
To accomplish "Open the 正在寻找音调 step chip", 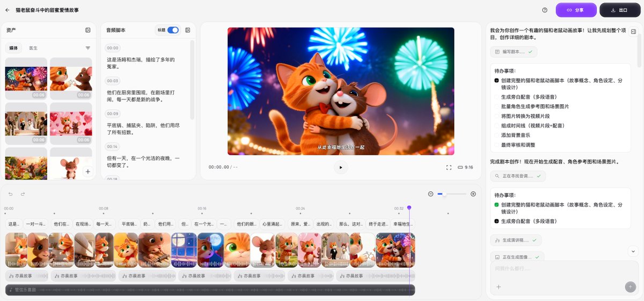I will pos(518,176).
